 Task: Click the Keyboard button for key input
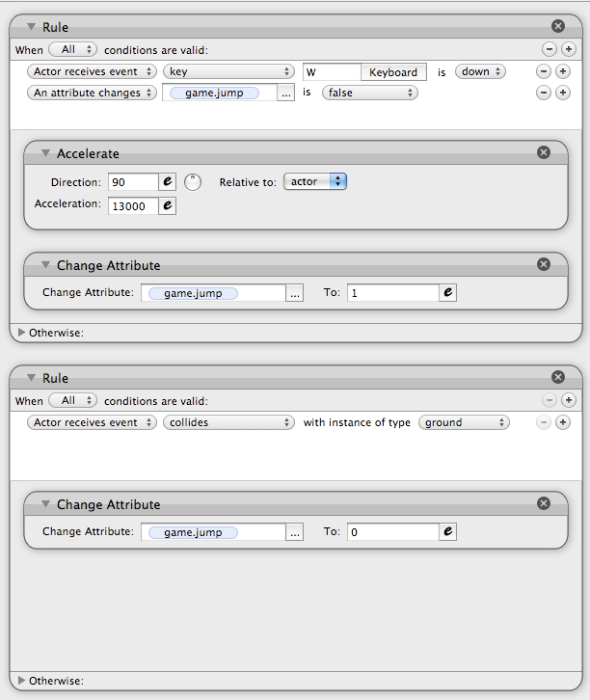point(393,72)
